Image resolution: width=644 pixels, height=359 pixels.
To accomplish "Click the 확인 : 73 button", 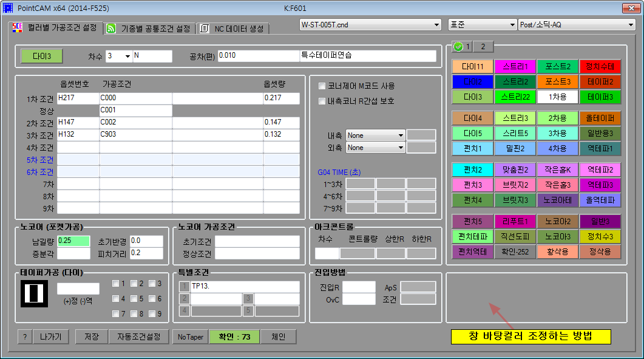I will click(234, 337).
